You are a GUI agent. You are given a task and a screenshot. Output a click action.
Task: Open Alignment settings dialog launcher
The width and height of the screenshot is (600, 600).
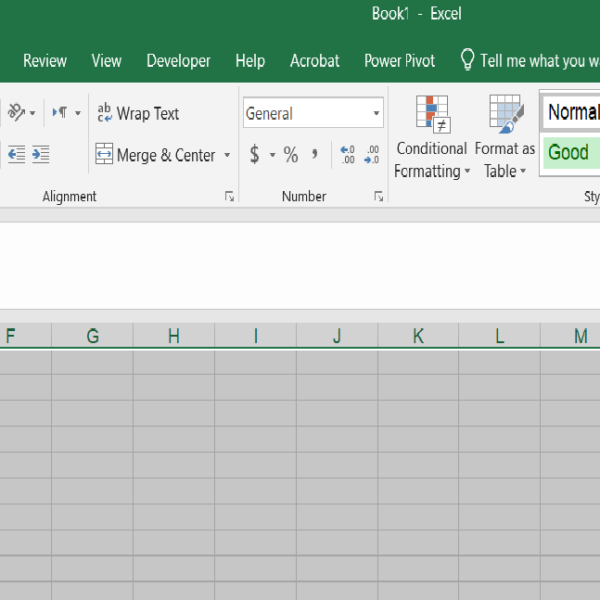coord(229,196)
